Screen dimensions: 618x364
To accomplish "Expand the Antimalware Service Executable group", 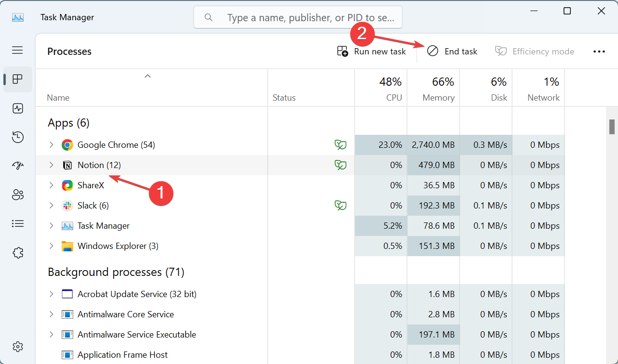I will 51,335.
